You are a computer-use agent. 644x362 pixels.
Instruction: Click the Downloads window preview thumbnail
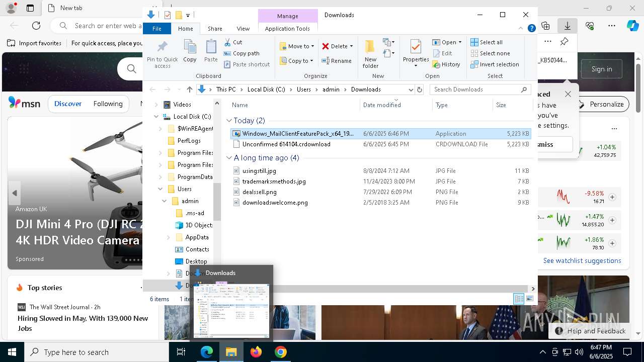[x=231, y=310]
